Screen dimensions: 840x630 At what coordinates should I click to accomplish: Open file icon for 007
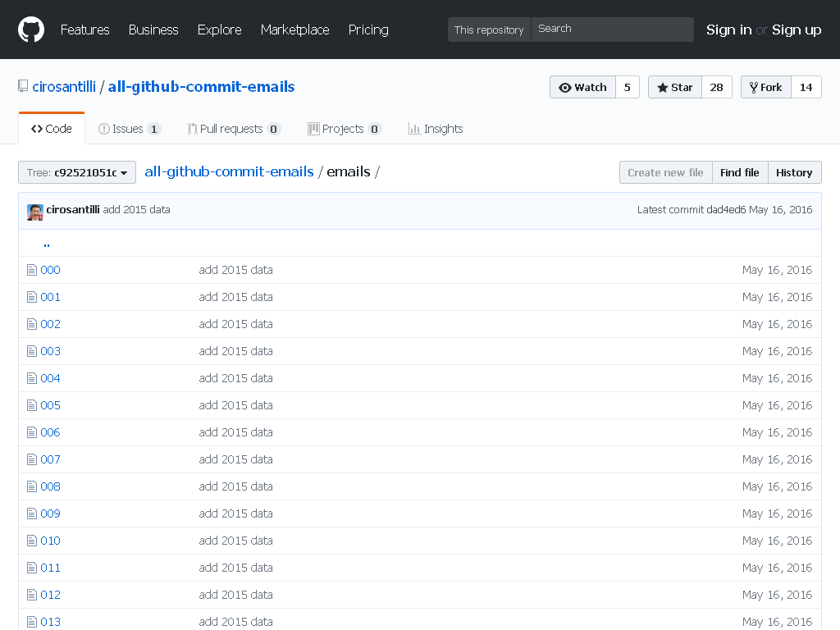[32, 459]
